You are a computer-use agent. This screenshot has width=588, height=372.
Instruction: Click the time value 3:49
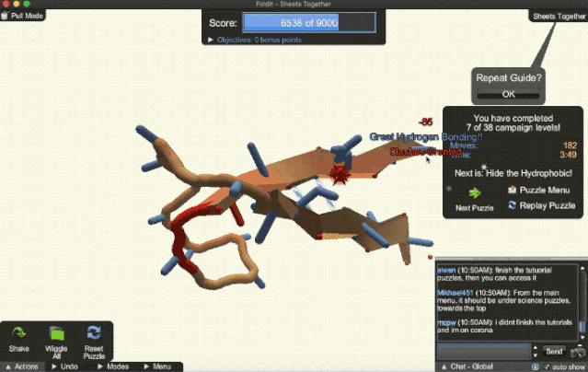(x=568, y=155)
